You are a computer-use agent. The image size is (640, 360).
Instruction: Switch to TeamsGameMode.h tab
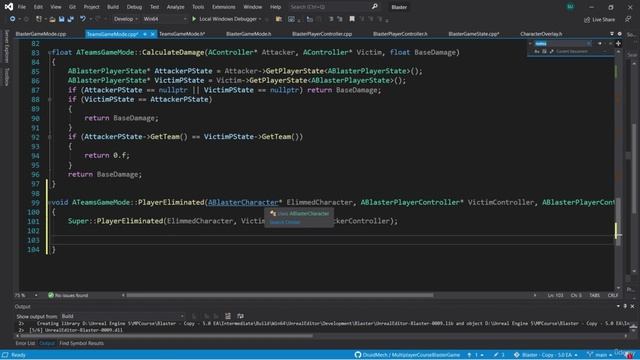(182, 34)
